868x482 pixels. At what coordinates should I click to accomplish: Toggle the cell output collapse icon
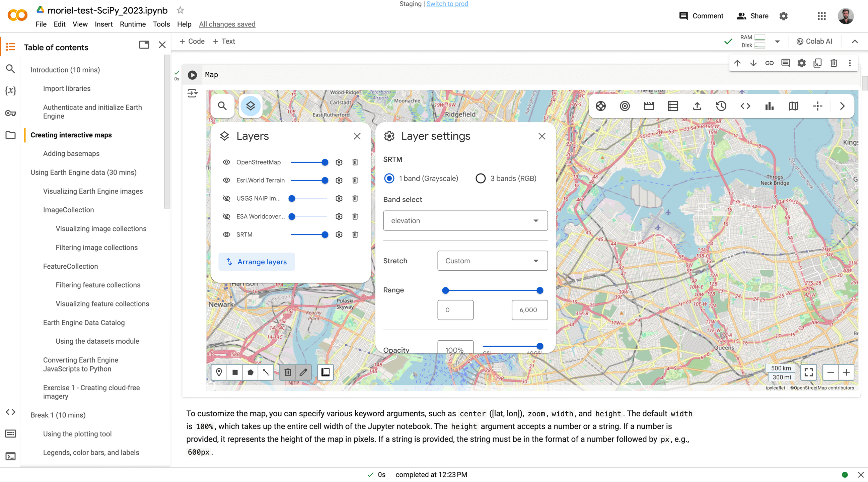(193, 93)
